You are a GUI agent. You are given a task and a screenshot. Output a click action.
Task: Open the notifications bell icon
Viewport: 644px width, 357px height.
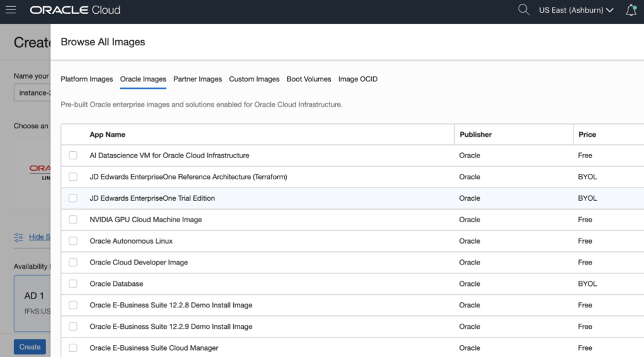pyautogui.click(x=631, y=10)
